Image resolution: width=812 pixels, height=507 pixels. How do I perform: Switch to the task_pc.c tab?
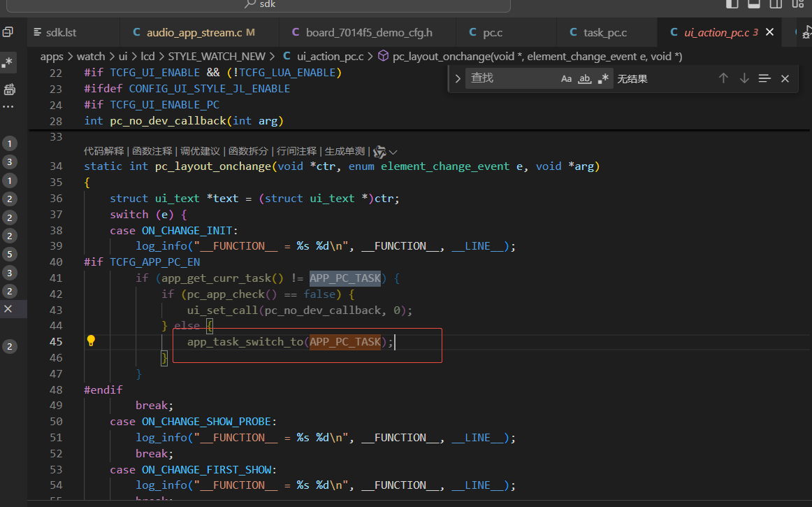[605, 33]
